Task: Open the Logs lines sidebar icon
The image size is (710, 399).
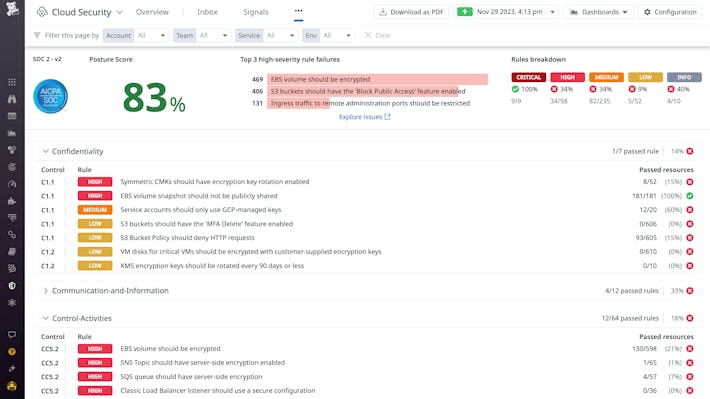Action: (12, 218)
